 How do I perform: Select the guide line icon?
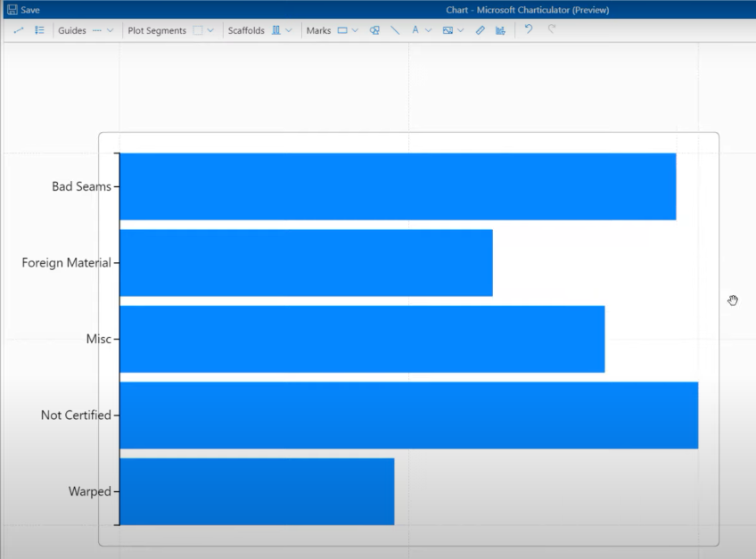[97, 30]
